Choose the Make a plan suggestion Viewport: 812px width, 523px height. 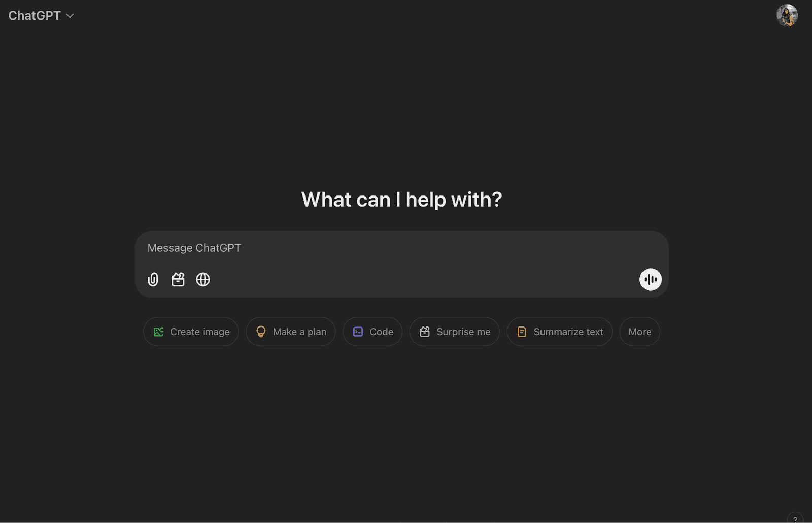(x=291, y=332)
